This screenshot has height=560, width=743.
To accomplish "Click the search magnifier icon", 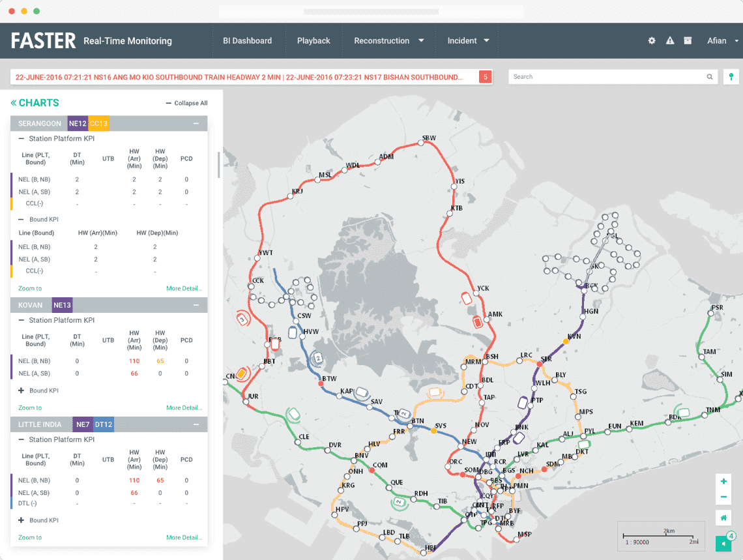I will (x=710, y=76).
